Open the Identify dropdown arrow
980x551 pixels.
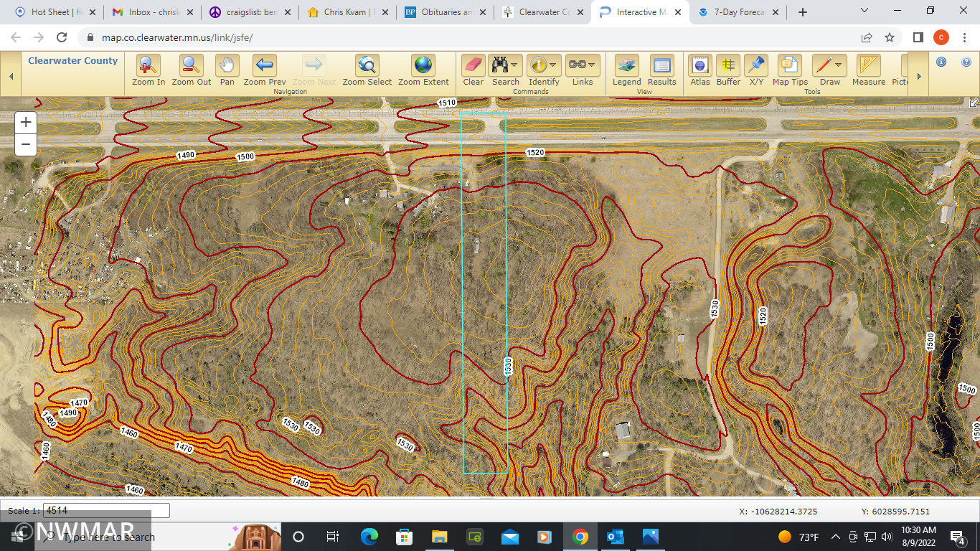point(554,65)
